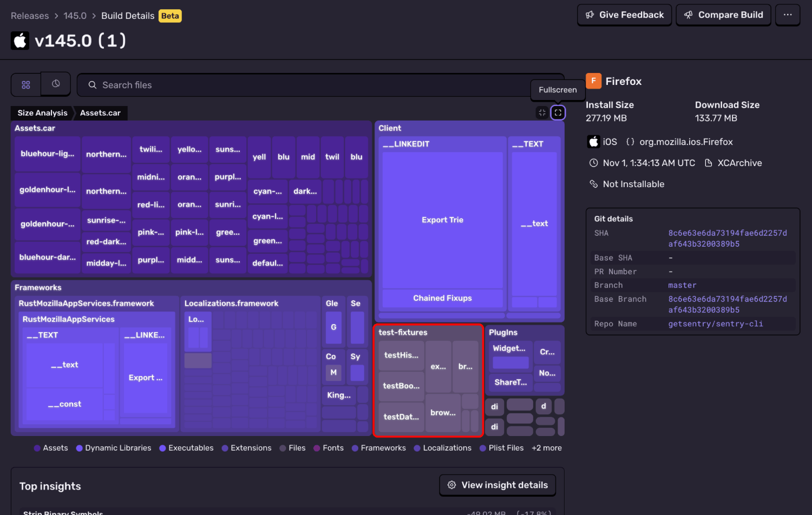Click the Fullscreen treemap icon
This screenshot has height=515, width=812.
558,113
